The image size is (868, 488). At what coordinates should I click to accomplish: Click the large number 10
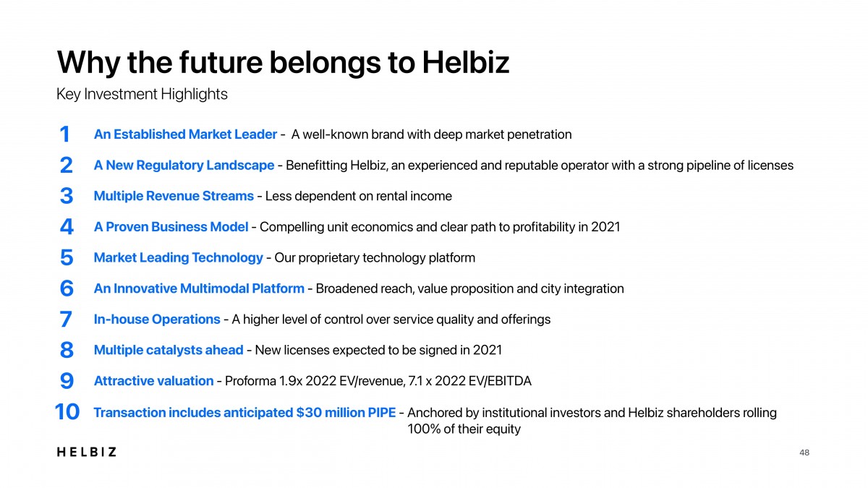67,412
